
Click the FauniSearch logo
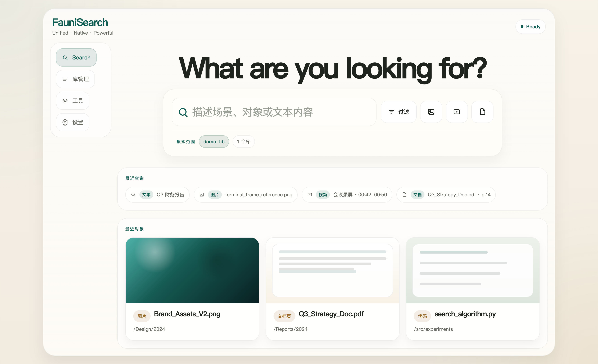point(80,22)
